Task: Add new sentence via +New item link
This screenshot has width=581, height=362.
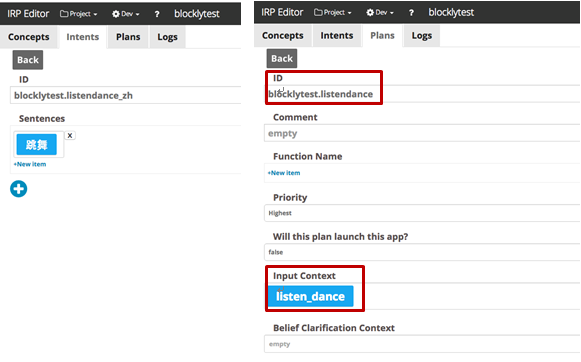Action: (x=30, y=164)
